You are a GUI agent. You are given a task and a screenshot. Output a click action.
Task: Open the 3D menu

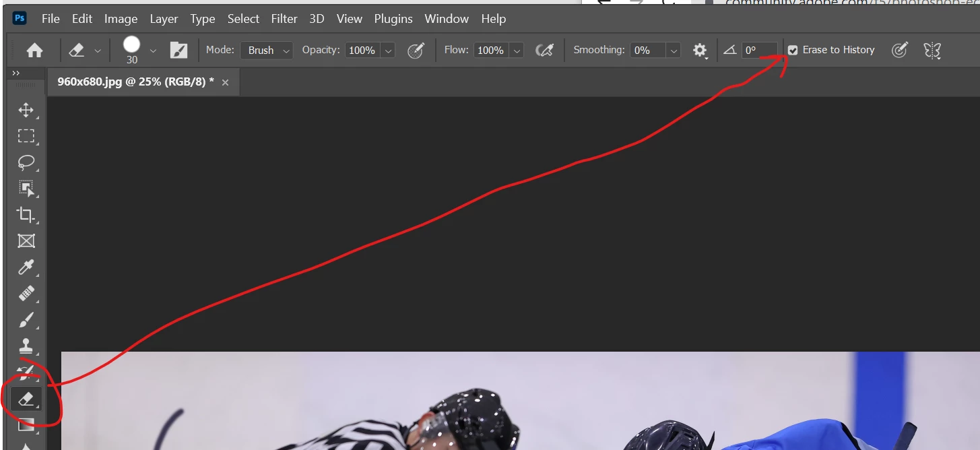coord(317,19)
